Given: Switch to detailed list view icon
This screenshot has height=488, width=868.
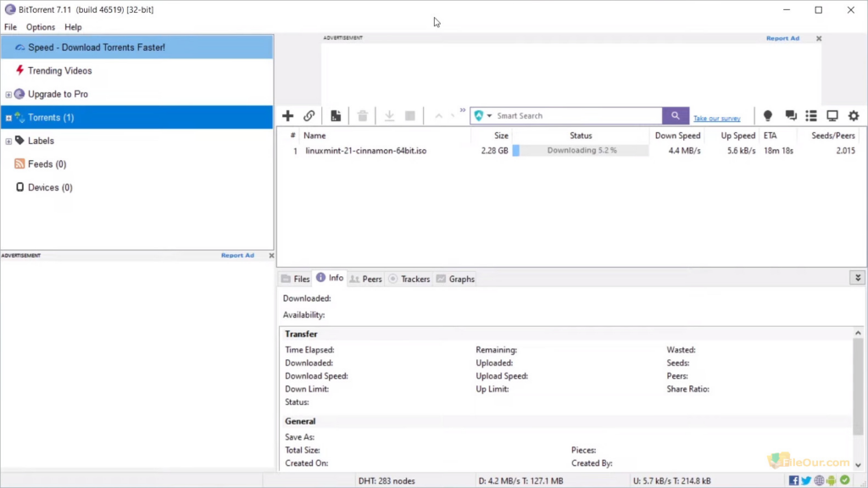Looking at the screenshot, I should (810, 115).
